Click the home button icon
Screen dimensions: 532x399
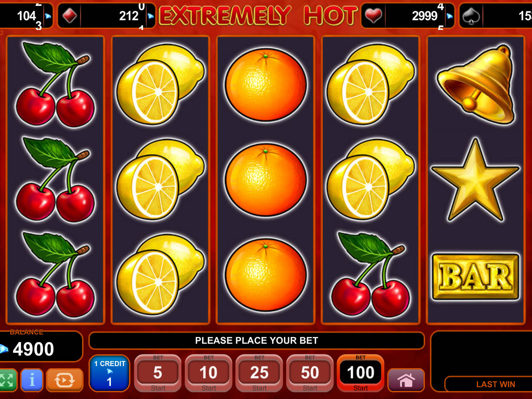406,380
